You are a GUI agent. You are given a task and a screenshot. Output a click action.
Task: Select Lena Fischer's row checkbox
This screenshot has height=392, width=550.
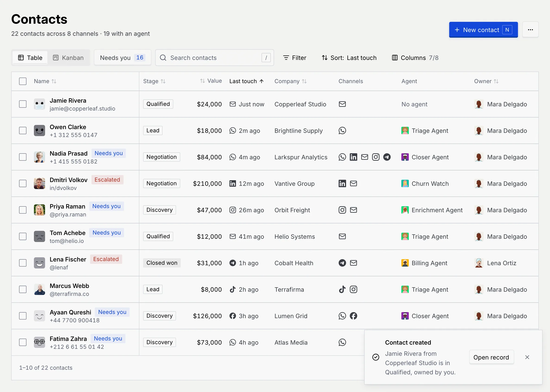tap(23, 263)
